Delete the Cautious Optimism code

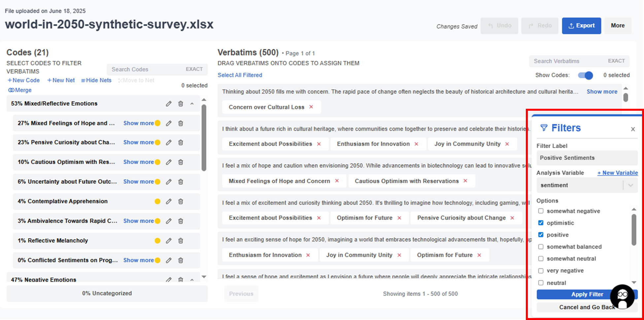[181, 162]
